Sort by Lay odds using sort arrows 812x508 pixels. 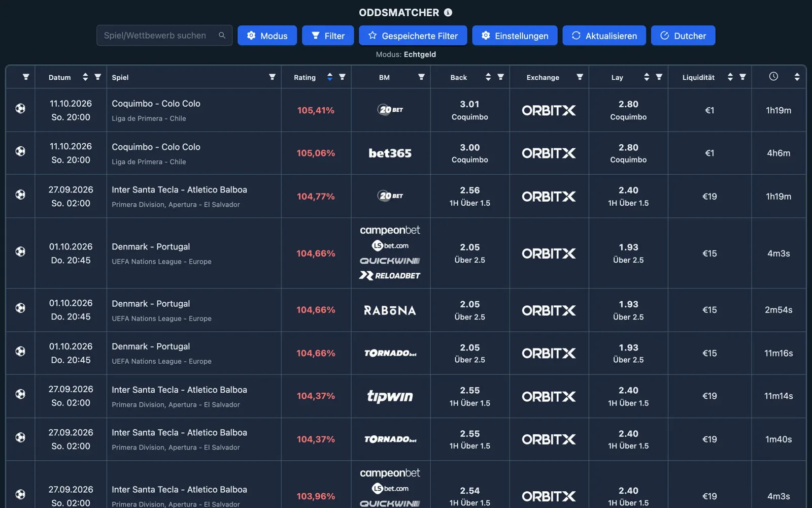tap(647, 77)
